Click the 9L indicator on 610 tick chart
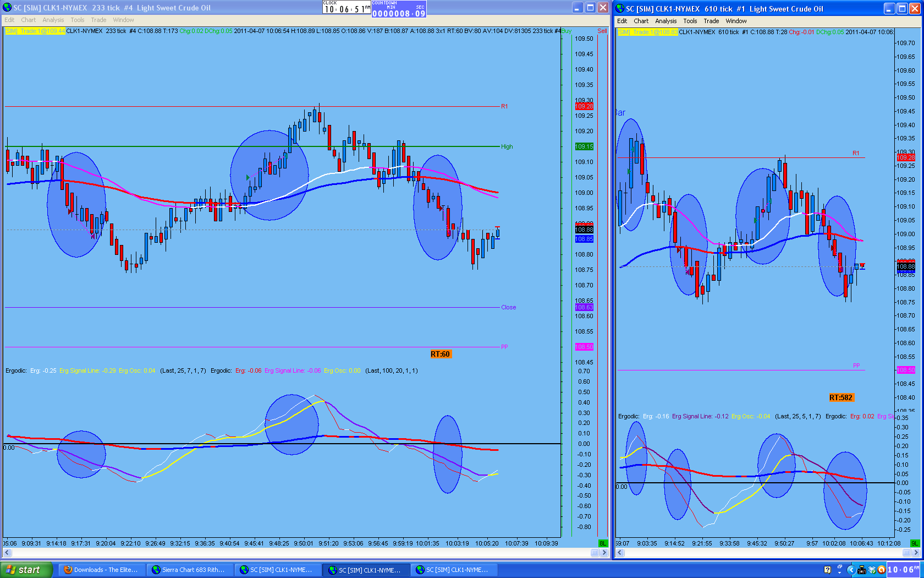The width and height of the screenshot is (924, 578). click(915, 543)
